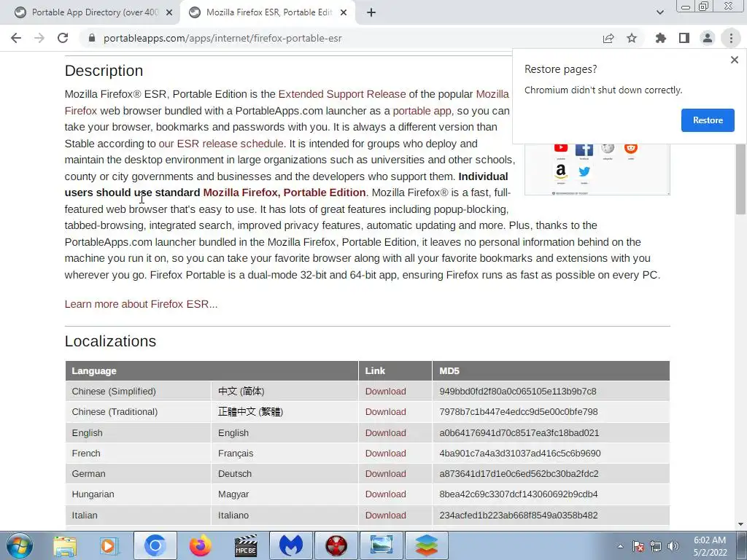The height and width of the screenshot is (560, 747).
Task: Open the volume speaker control
Action: click(673, 546)
